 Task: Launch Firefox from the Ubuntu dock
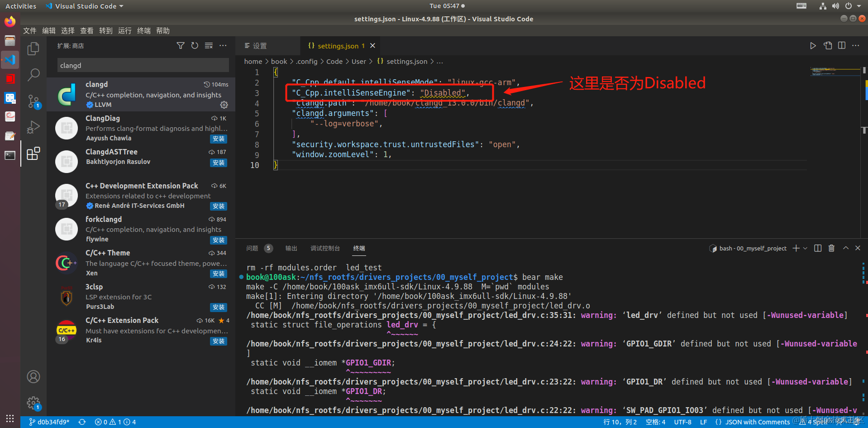10,21
